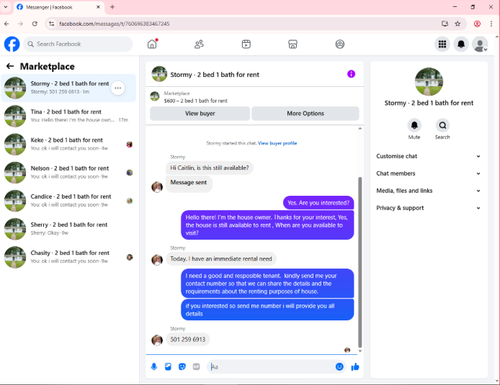Click the back arrow beside Marketplace heading
500x385 pixels.
point(10,66)
